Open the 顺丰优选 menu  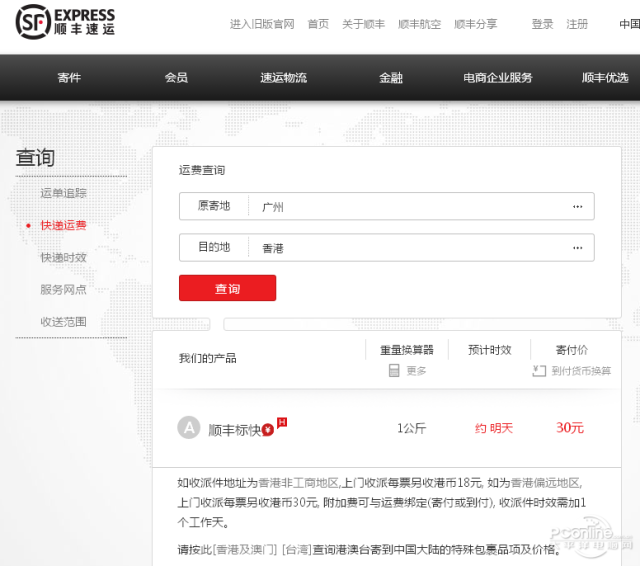[x=605, y=78]
